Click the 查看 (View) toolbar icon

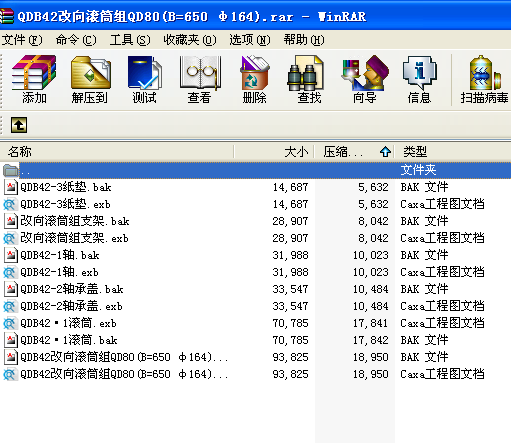tap(200, 73)
